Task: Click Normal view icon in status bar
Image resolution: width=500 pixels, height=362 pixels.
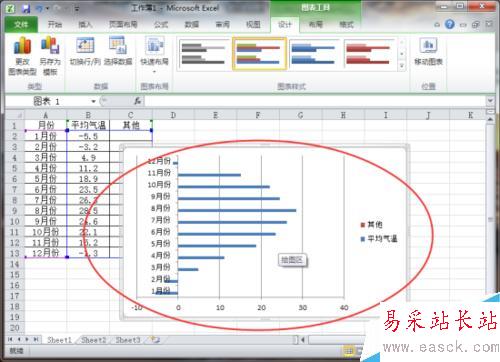Action: [349, 351]
